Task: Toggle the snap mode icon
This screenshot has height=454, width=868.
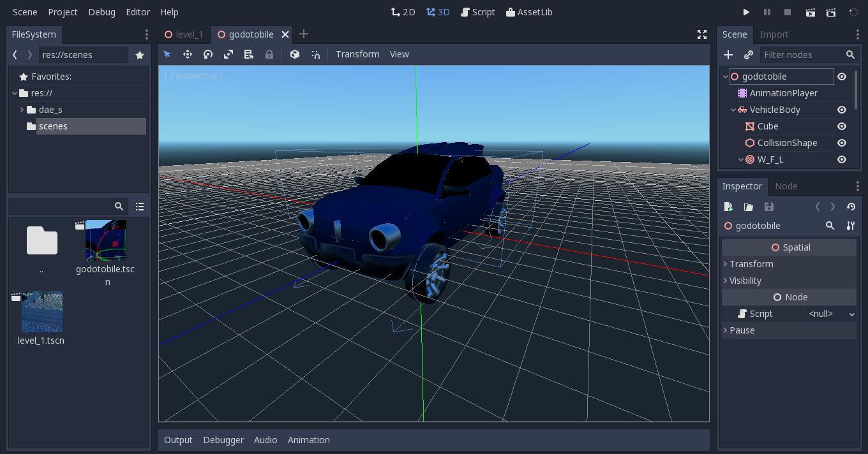Action: [315, 54]
